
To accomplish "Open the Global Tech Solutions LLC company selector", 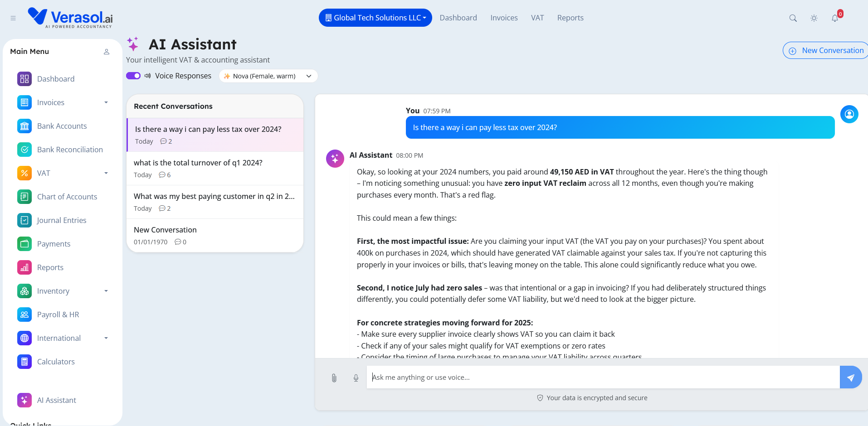I will coord(375,17).
